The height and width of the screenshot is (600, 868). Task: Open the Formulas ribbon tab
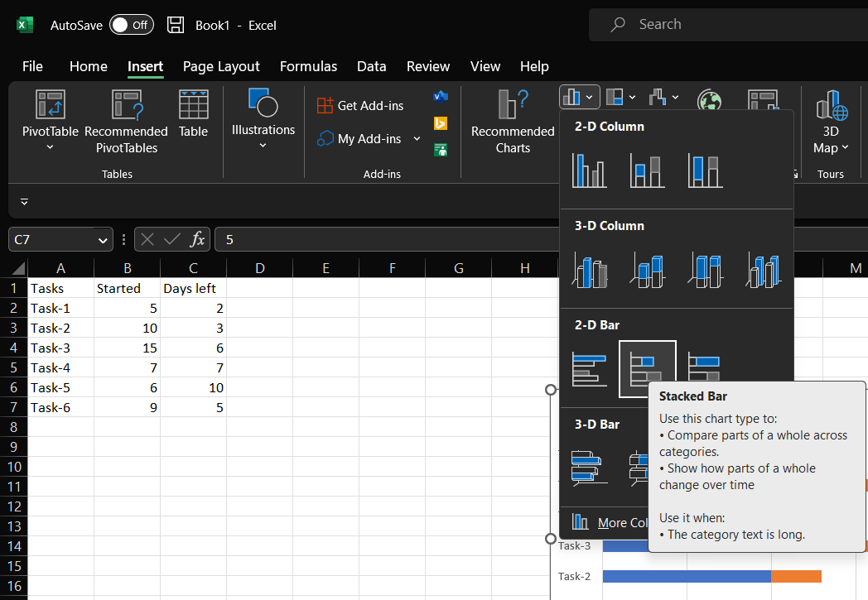coord(308,66)
